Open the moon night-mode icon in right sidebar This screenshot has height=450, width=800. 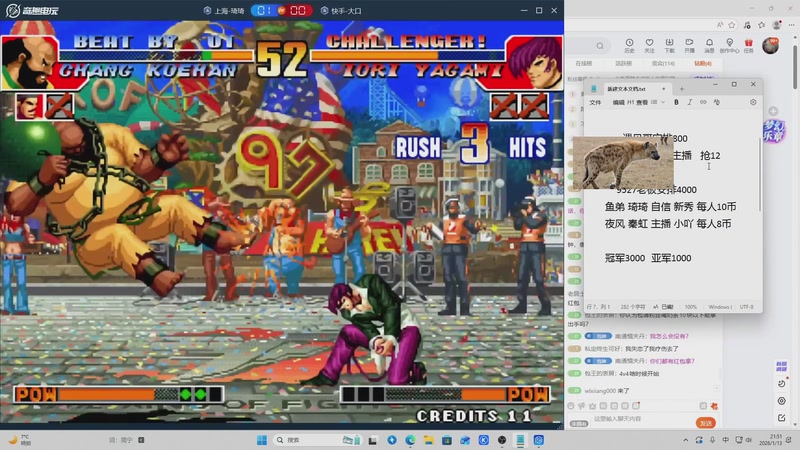(x=781, y=384)
